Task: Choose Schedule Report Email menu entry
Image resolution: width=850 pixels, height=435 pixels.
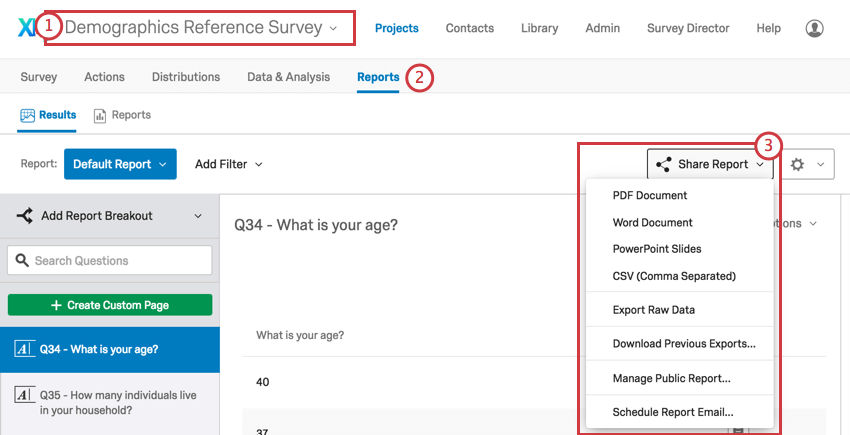Action: click(x=673, y=411)
